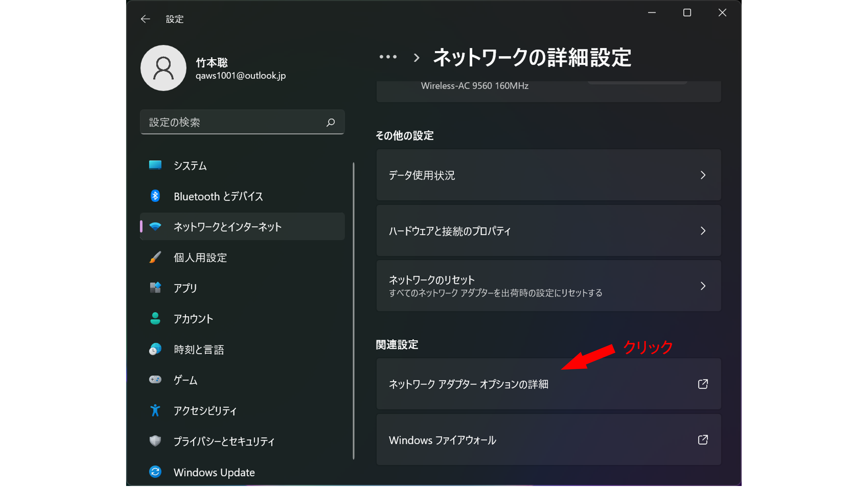Click the システム monitor icon
Screen dimensions: 868x488
(x=155, y=165)
